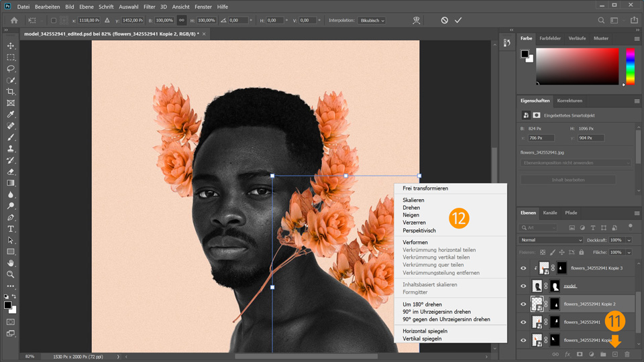Image resolution: width=644 pixels, height=362 pixels.
Task: Choose Horizontal spiegeln from the context menu
Action: 425,331
